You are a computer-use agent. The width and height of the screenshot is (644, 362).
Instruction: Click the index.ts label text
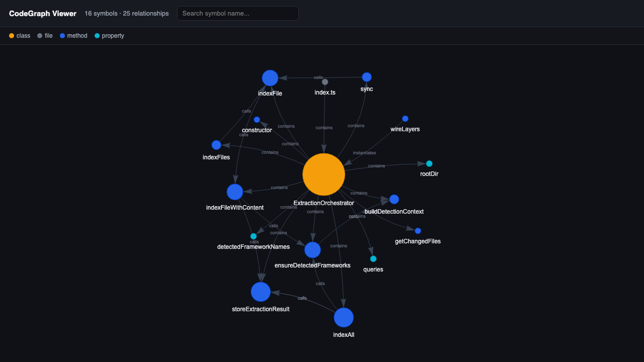[x=325, y=93]
